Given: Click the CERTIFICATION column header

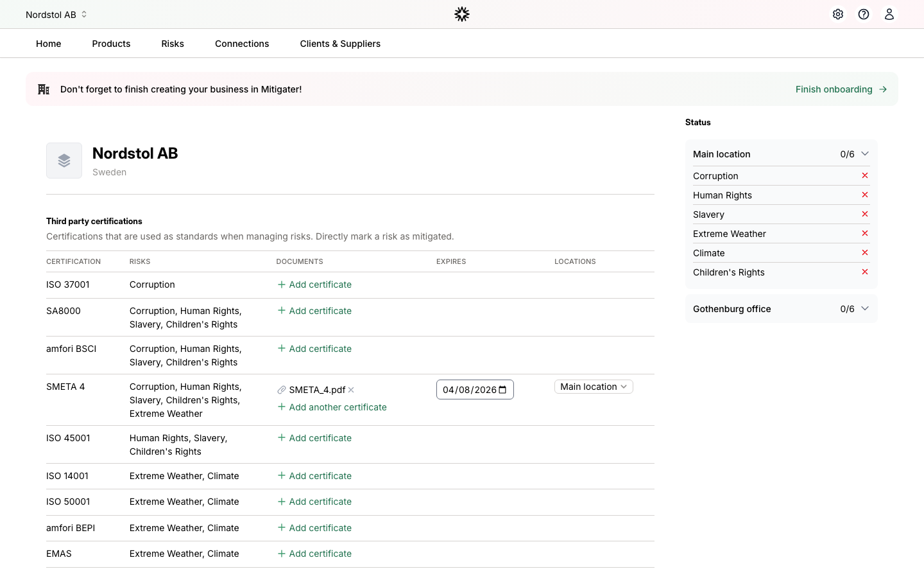Looking at the screenshot, I should tap(74, 261).
